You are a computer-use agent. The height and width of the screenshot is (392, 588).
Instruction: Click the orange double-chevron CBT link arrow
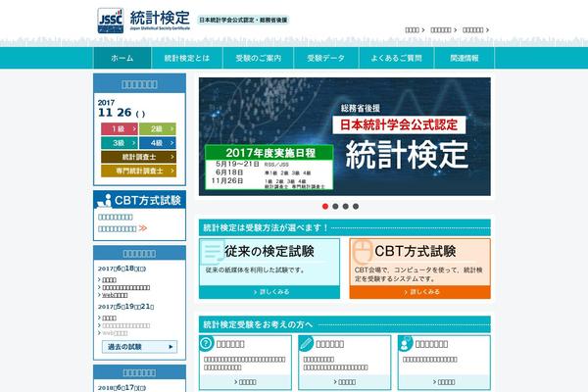click(x=143, y=228)
